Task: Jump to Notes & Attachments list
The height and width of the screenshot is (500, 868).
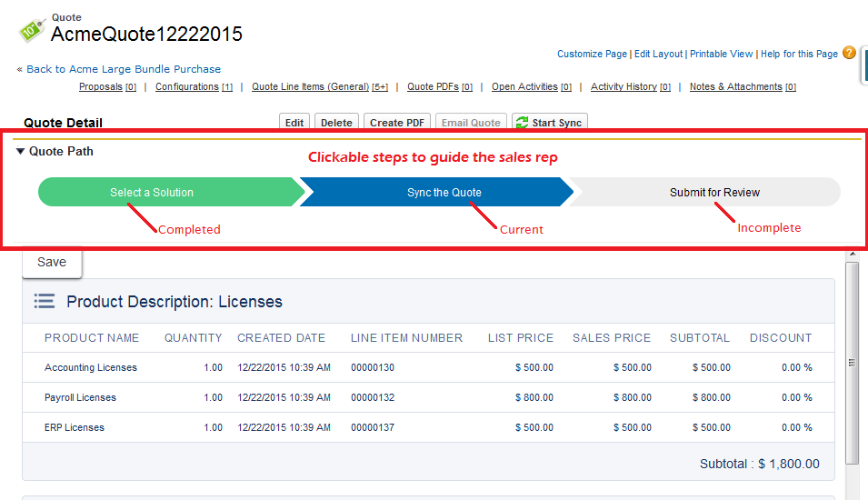Action: (743, 86)
